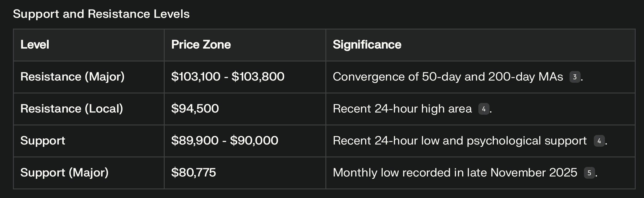Select the Resistance (Major) row label

72,77
